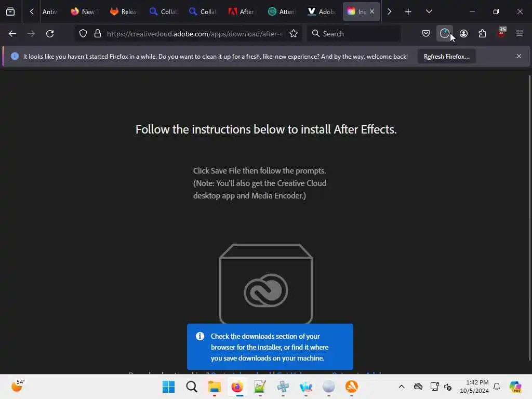Show hidden system tray icons

[x=402, y=387]
